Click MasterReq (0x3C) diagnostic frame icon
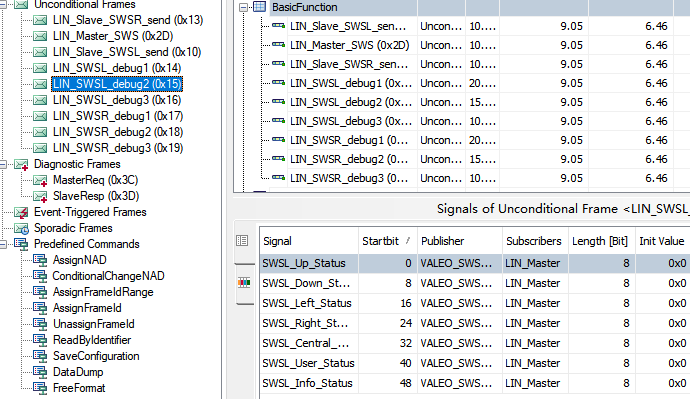690x399 pixels. [40, 180]
